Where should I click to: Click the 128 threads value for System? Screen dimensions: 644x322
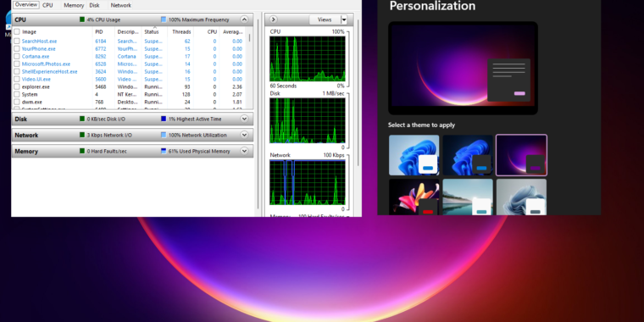(186, 94)
